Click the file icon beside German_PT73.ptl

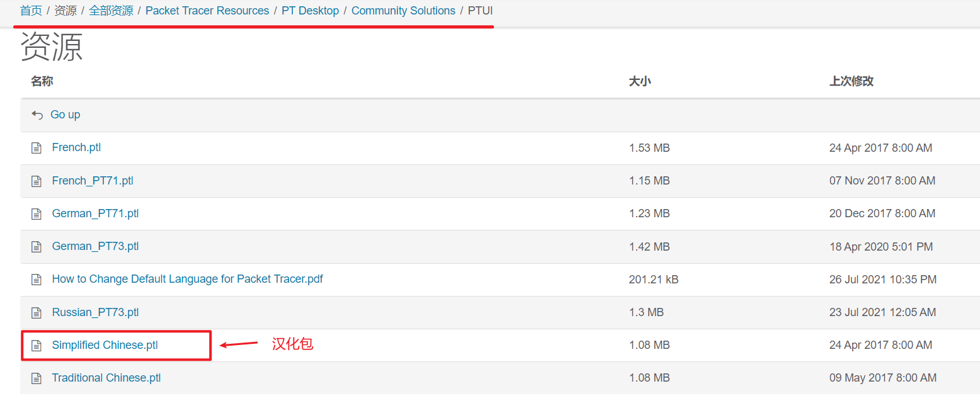(37, 247)
